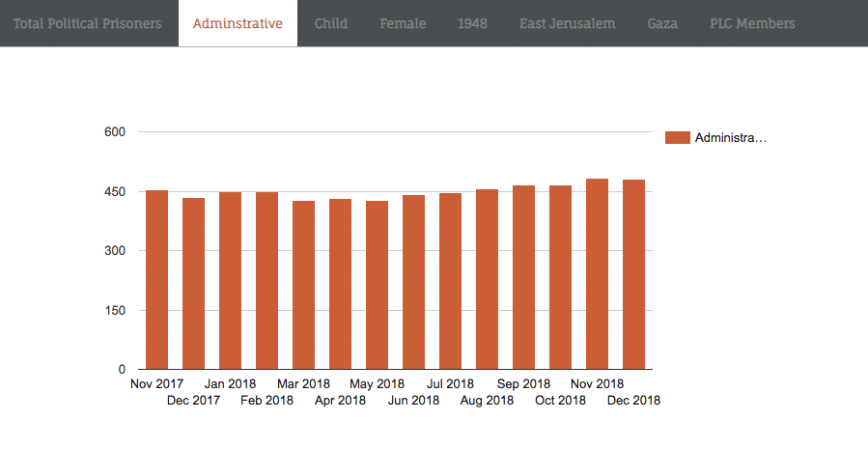Click the Administra… legend label
This screenshot has height=450, width=868.
coord(730,138)
